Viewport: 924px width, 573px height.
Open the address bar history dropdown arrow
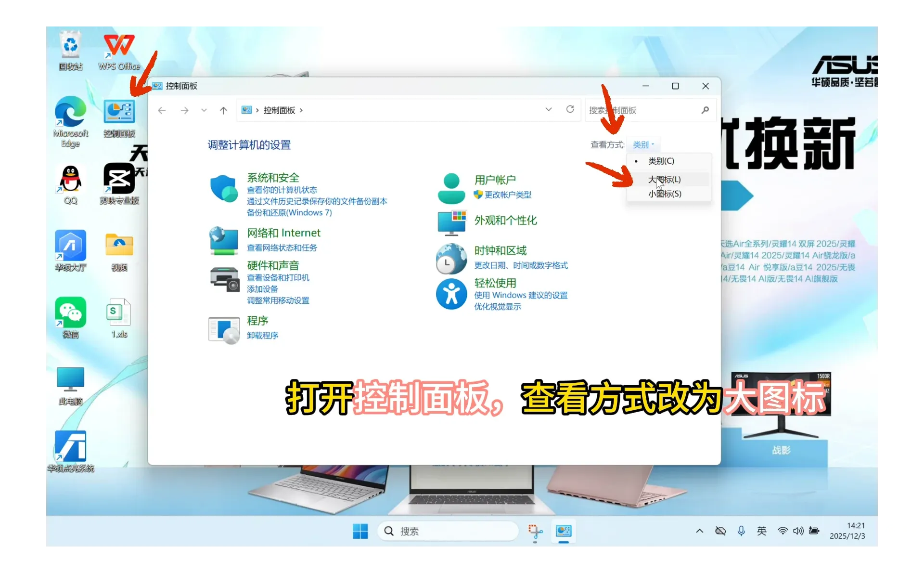(x=549, y=110)
